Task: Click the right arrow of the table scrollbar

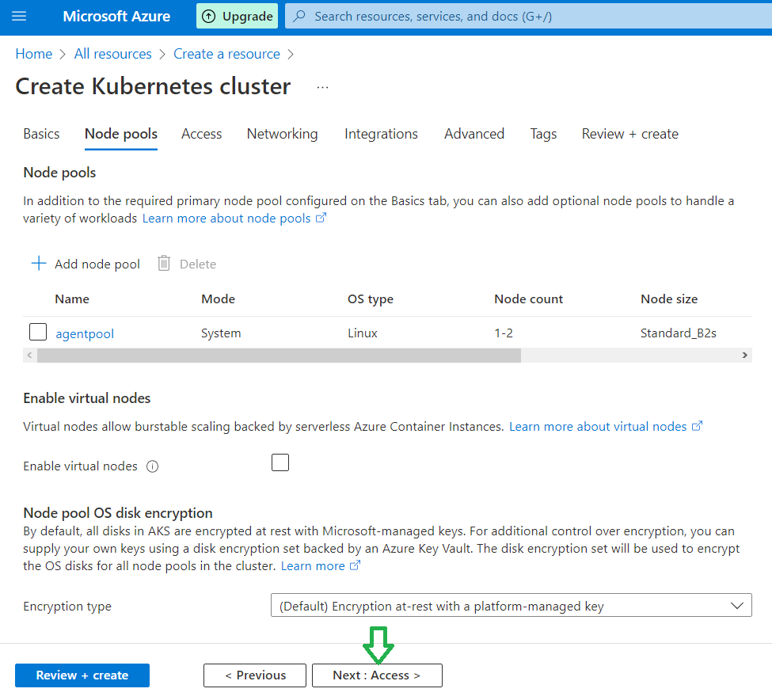Action: (x=744, y=355)
